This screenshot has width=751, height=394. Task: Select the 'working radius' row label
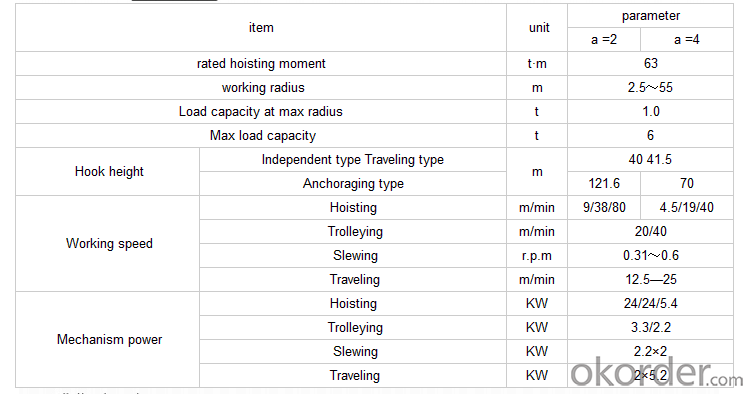(261, 88)
